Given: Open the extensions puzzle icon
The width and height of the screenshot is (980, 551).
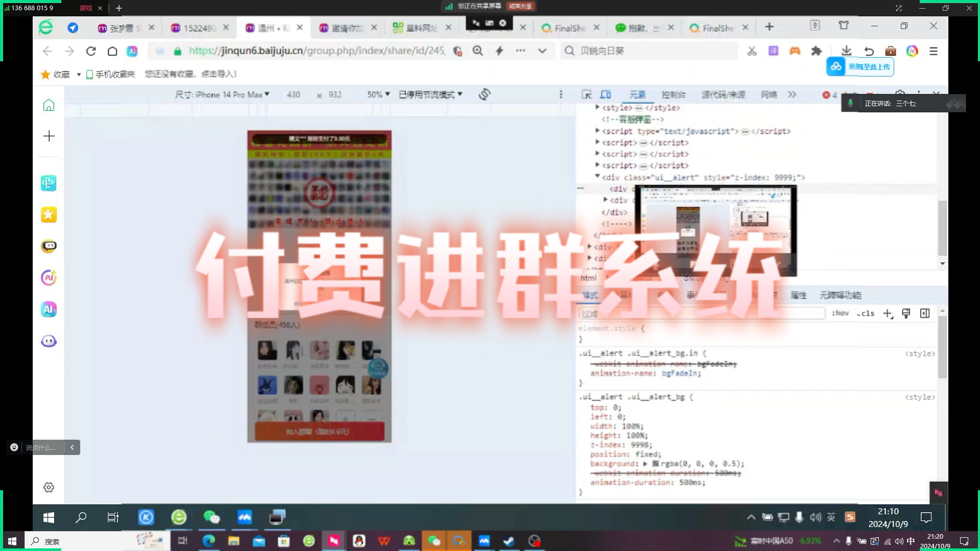Looking at the screenshot, I should tap(816, 51).
